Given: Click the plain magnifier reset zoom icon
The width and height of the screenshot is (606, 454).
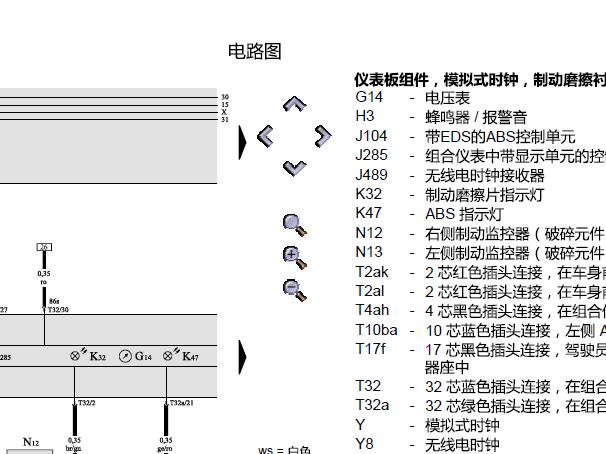Looking at the screenshot, I should pos(295,225).
